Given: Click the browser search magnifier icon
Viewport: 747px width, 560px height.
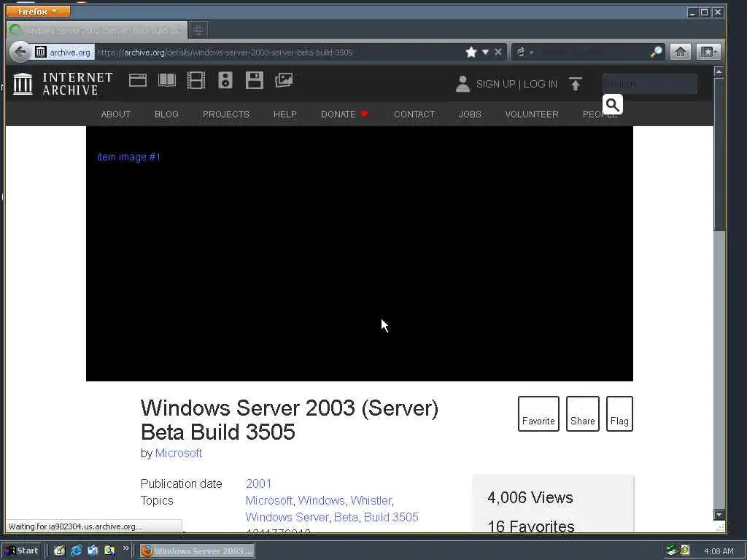Looking at the screenshot, I should pos(657,52).
